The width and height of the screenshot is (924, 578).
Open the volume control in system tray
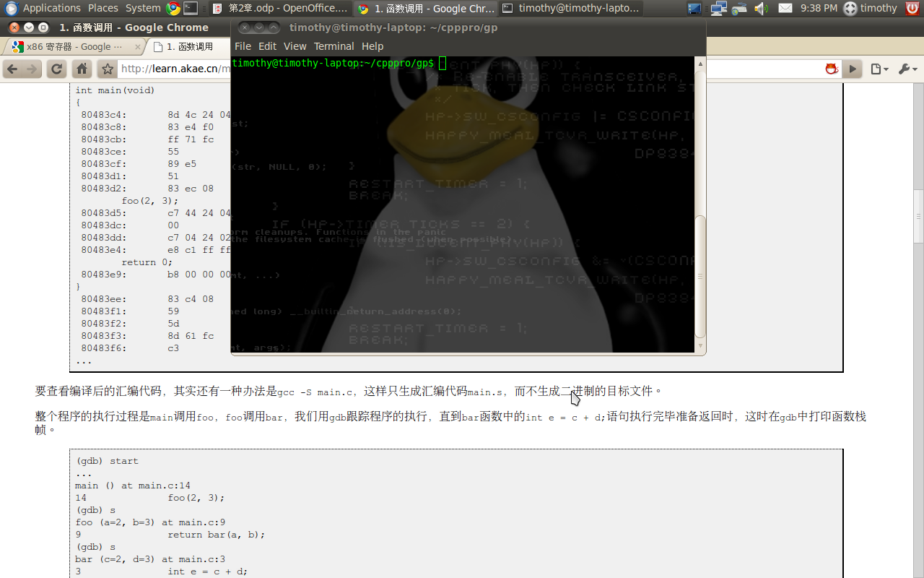point(761,9)
